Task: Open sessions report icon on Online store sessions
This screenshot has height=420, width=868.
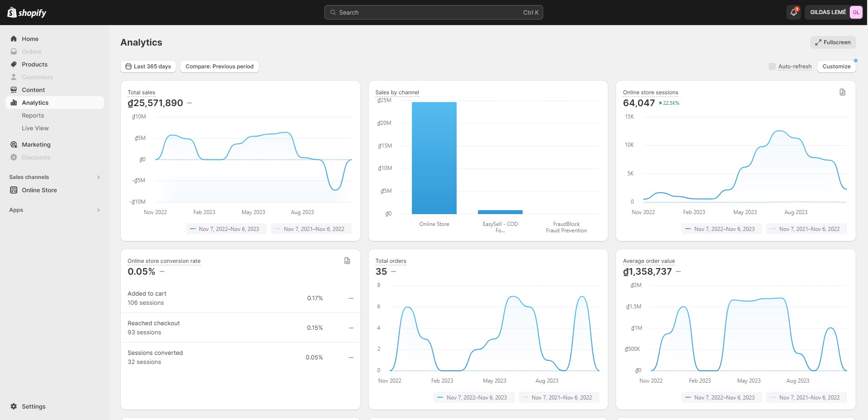Action: (x=842, y=92)
